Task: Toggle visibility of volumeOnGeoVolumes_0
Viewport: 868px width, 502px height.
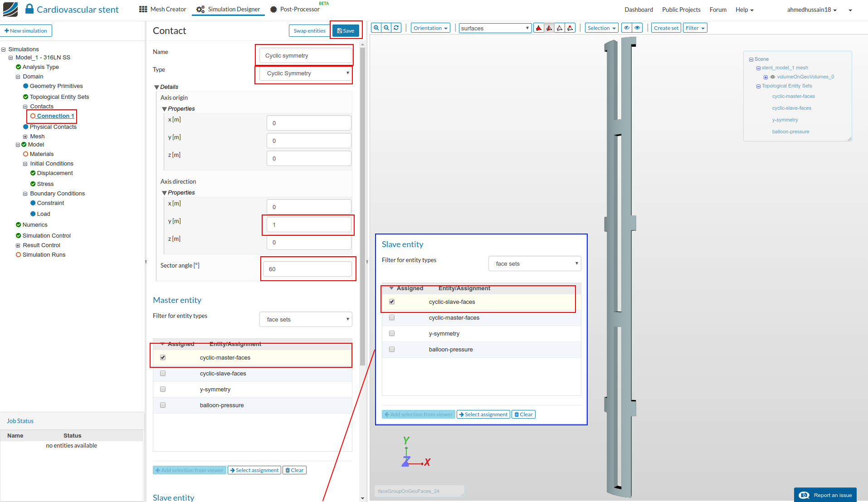Action: [x=773, y=77]
